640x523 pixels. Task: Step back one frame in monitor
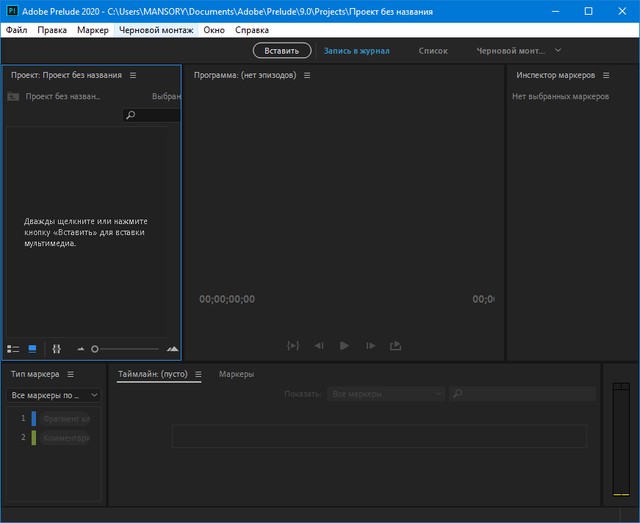point(319,345)
